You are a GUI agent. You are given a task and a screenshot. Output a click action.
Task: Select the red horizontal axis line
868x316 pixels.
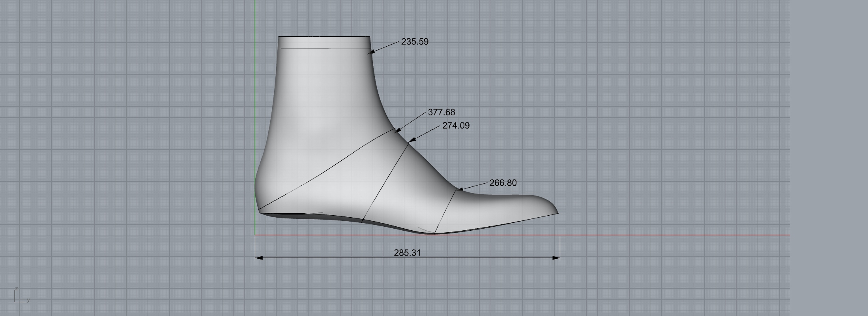(x=671, y=235)
